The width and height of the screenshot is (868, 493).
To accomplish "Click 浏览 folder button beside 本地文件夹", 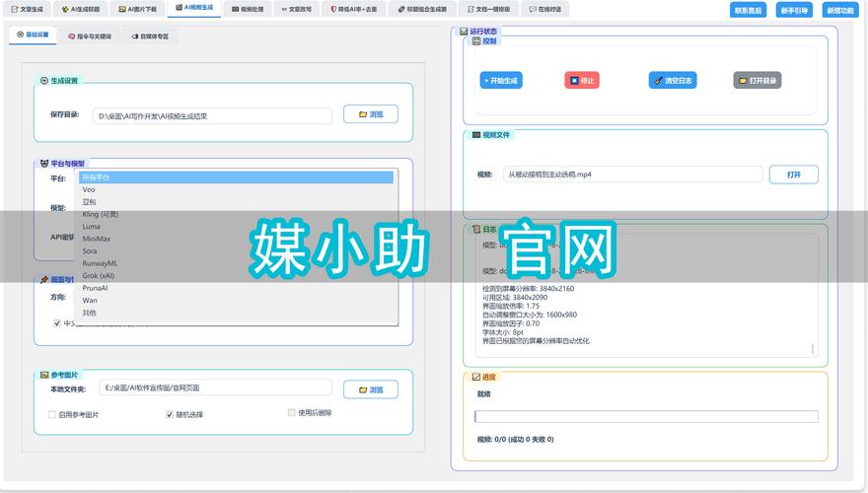I will [371, 389].
